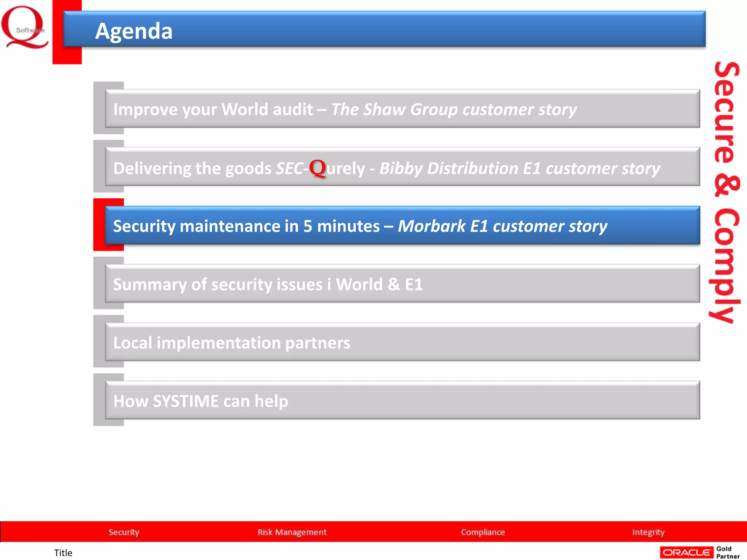
Task: Open 'How SYSTIME can help' agenda item
Action: 402,400
